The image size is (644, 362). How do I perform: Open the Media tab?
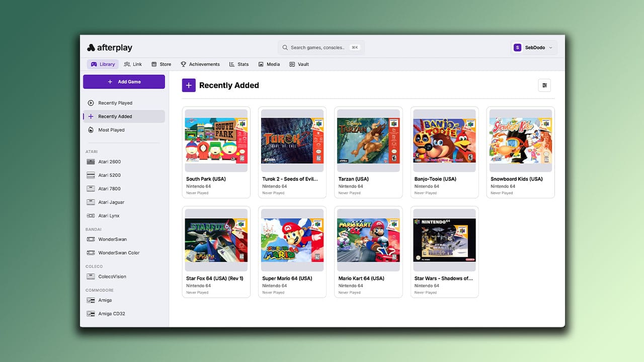coord(269,64)
